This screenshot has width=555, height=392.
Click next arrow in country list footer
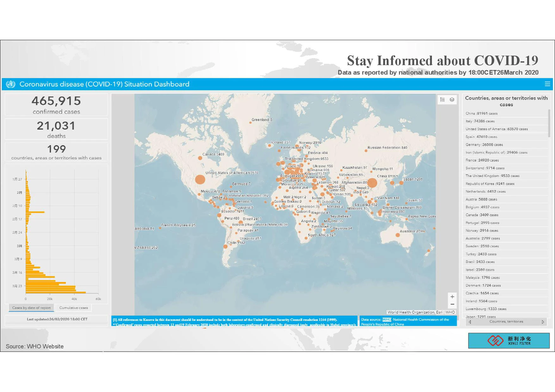[x=543, y=322]
